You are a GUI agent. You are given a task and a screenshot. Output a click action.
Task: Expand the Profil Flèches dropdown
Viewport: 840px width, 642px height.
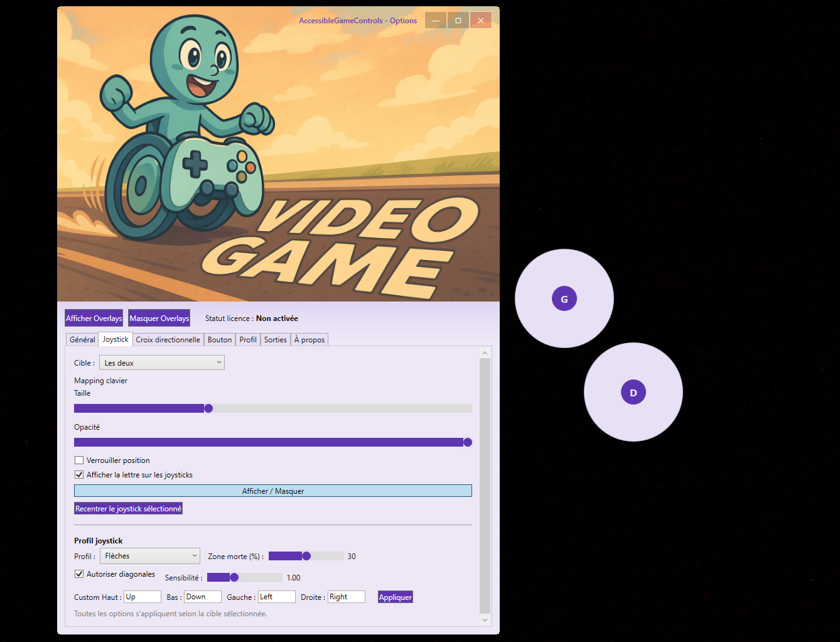(150, 556)
